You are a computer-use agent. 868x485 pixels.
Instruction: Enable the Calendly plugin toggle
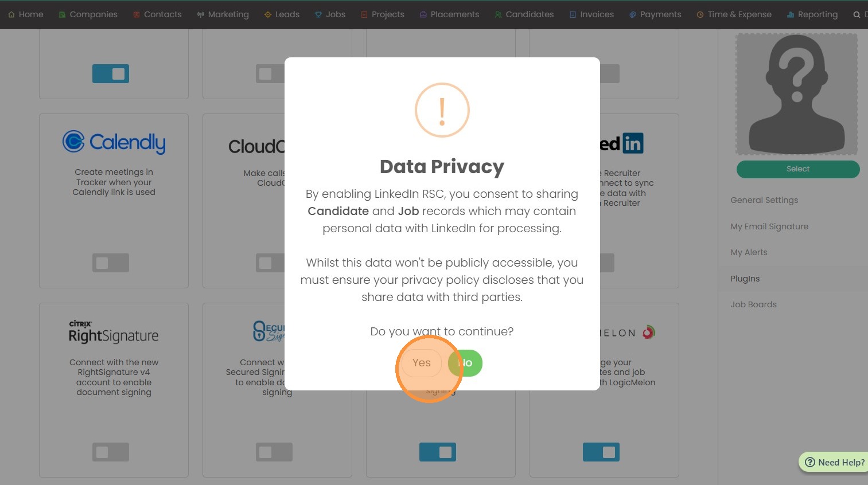coord(111,263)
